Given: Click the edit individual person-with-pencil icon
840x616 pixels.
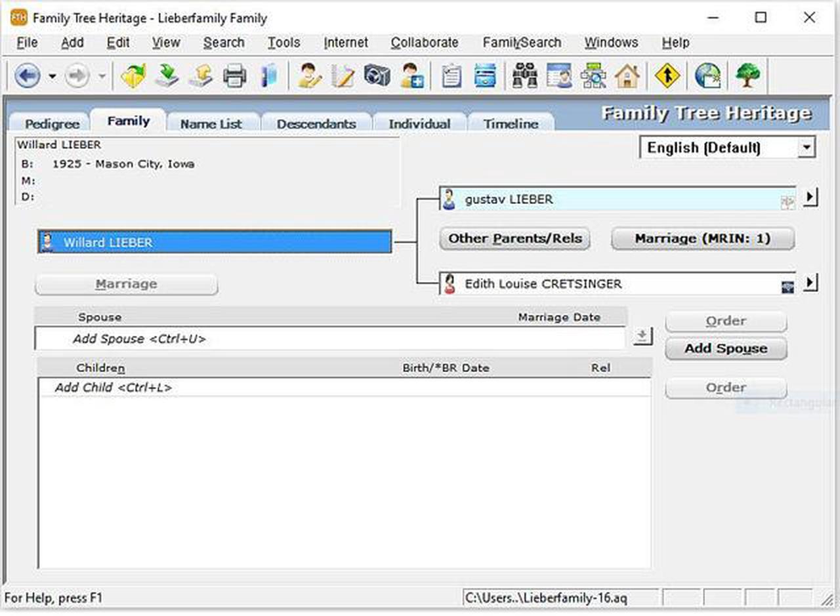Looking at the screenshot, I should coord(308,76).
